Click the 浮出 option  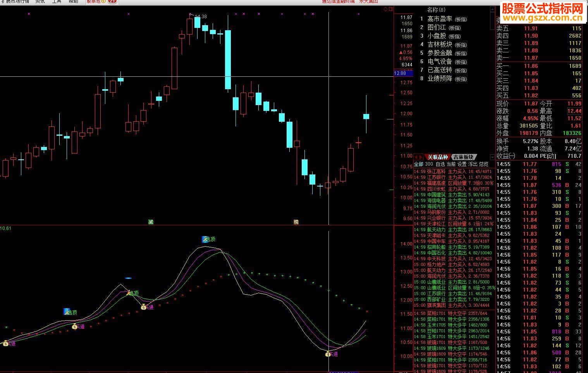(473, 164)
